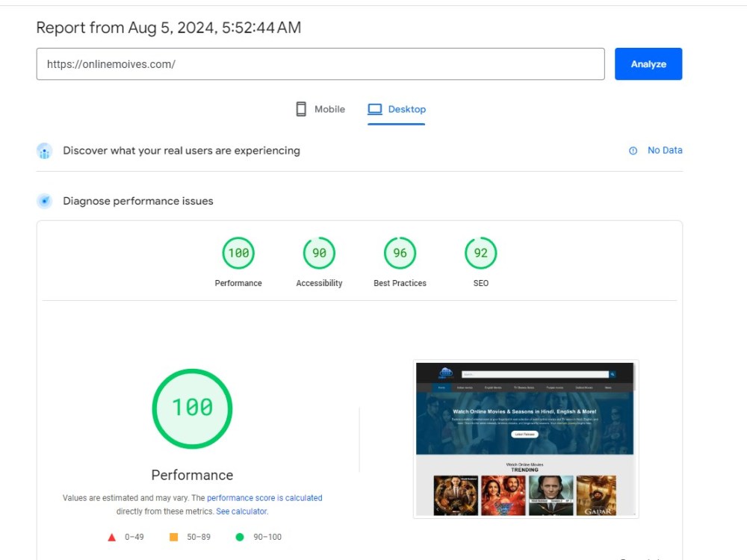
Task: Click the Best Practices label
Action: (400, 283)
